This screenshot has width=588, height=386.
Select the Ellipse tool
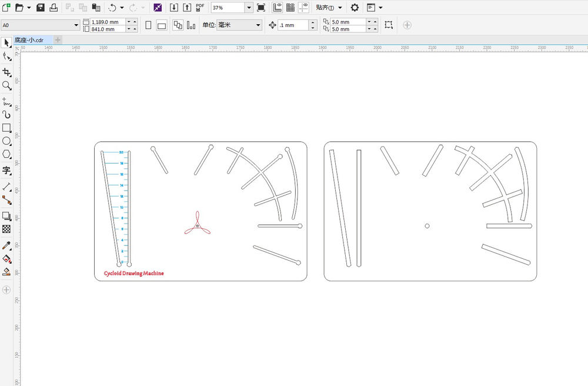[x=7, y=141]
